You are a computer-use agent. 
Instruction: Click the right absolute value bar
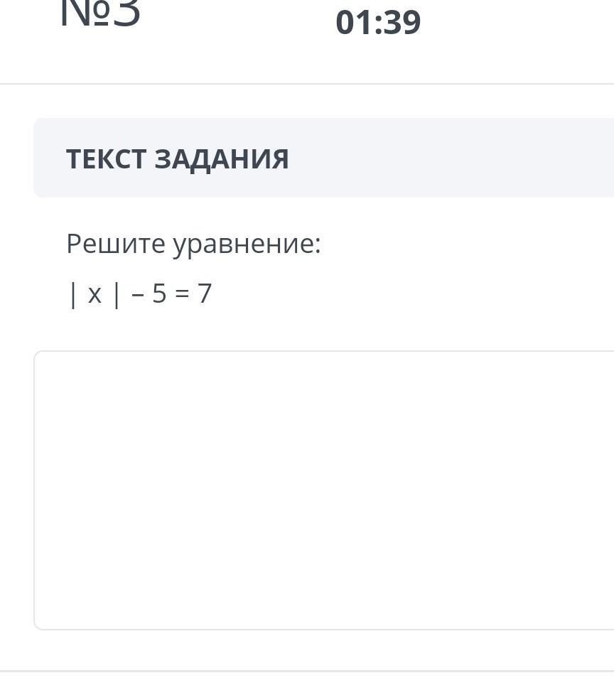(117, 294)
